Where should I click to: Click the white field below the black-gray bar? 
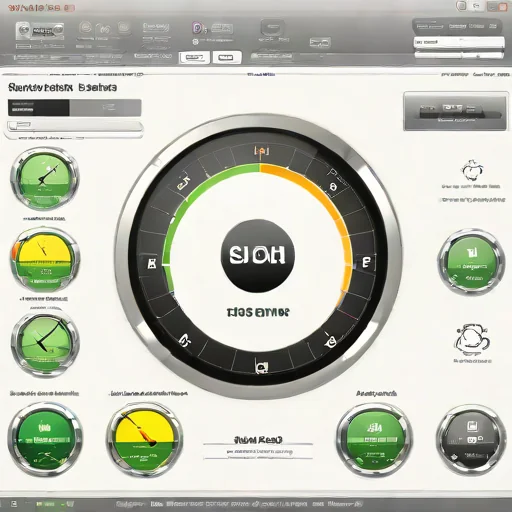(75, 126)
